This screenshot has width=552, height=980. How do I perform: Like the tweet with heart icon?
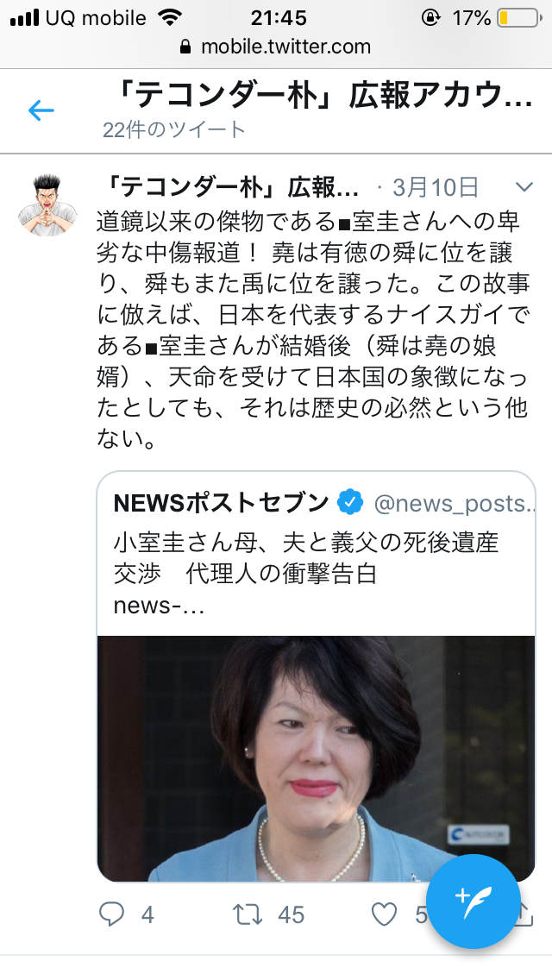coord(385,914)
